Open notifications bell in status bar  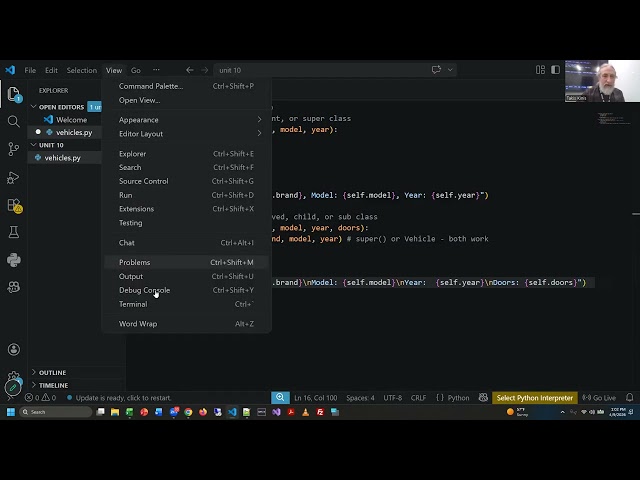pyautogui.click(x=630, y=398)
